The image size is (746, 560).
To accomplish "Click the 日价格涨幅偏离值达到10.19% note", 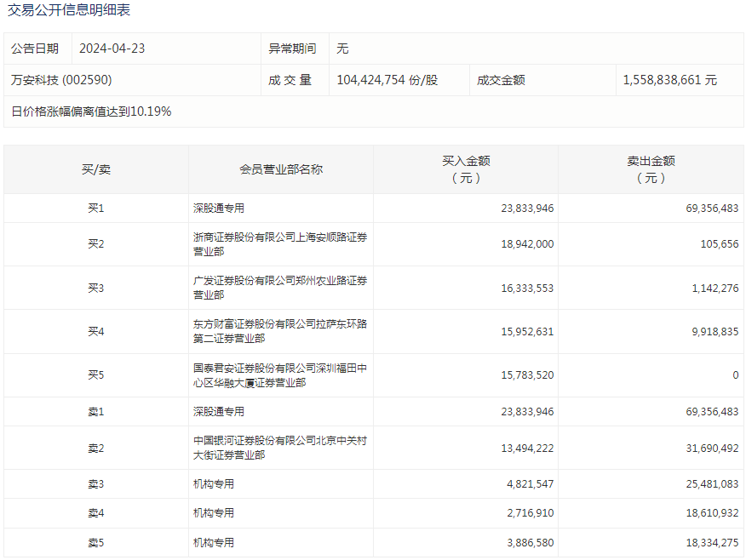I will [x=91, y=111].
